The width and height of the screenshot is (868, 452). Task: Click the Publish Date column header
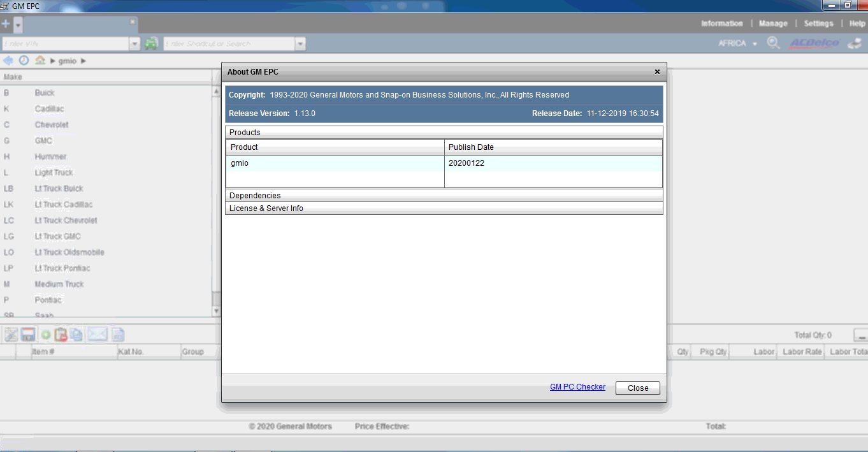[553, 147]
